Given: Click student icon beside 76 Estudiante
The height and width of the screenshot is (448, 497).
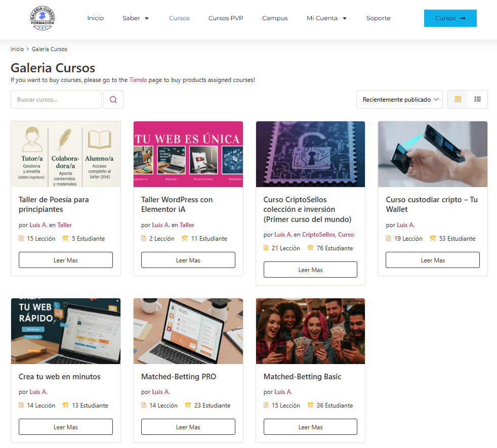Looking at the screenshot, I should (x=310, y=248).
